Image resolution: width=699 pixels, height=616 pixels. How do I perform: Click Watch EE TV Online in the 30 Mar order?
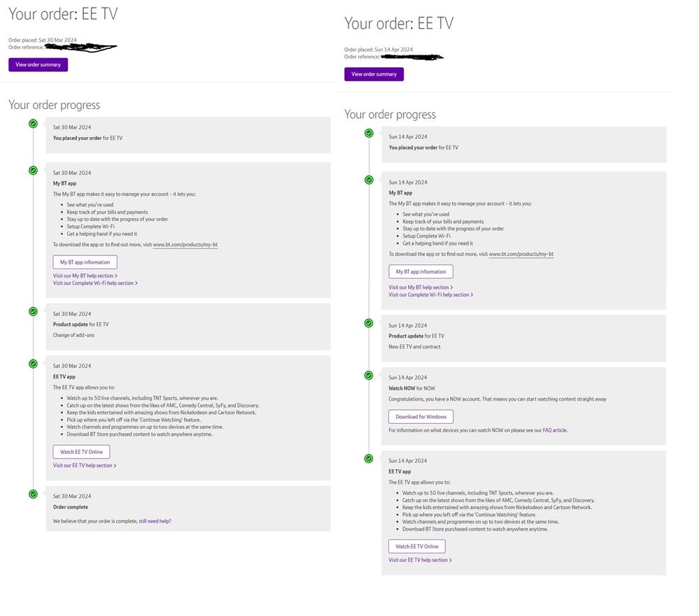pos(81,452)
